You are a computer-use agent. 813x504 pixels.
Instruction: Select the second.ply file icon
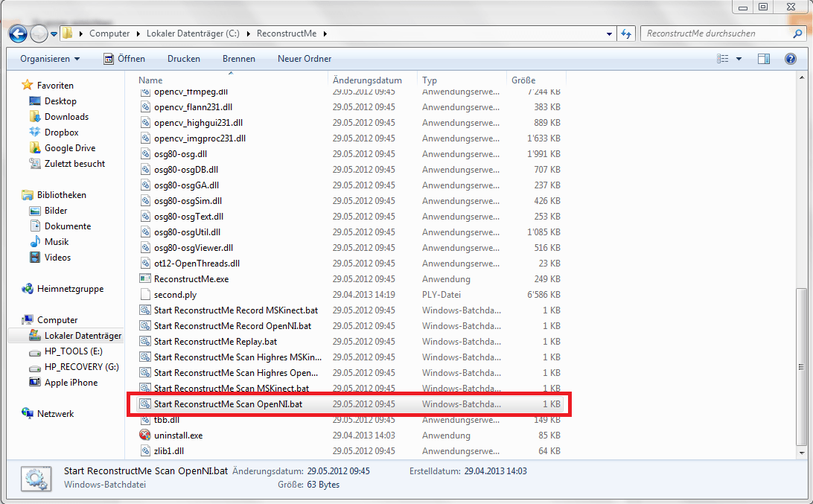(145, 295)
